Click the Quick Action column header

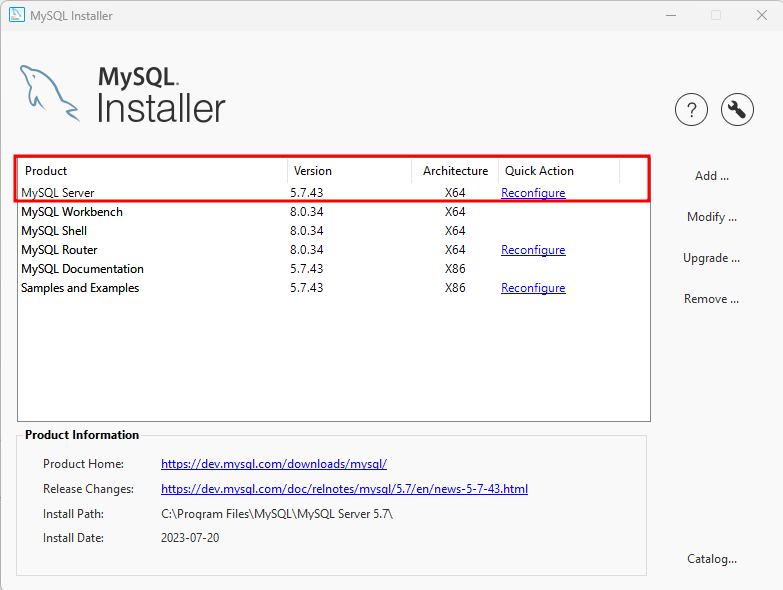point(559,171)
